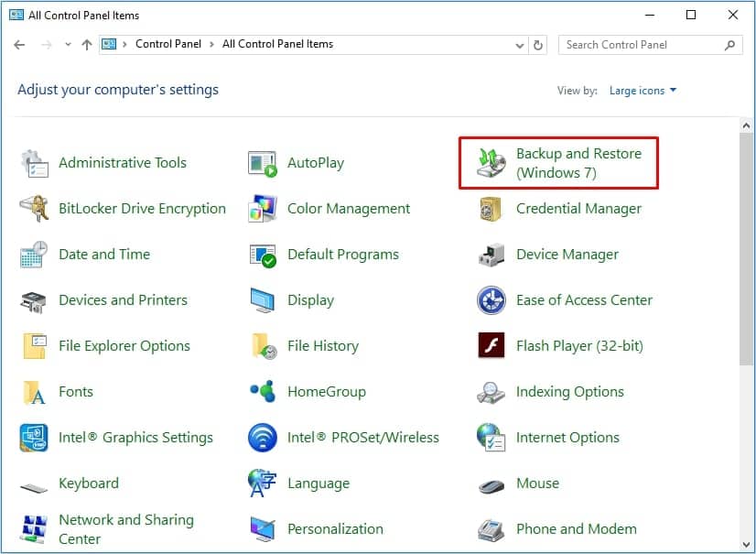Expand the View by Large icons dropdown

pos(643,91)
